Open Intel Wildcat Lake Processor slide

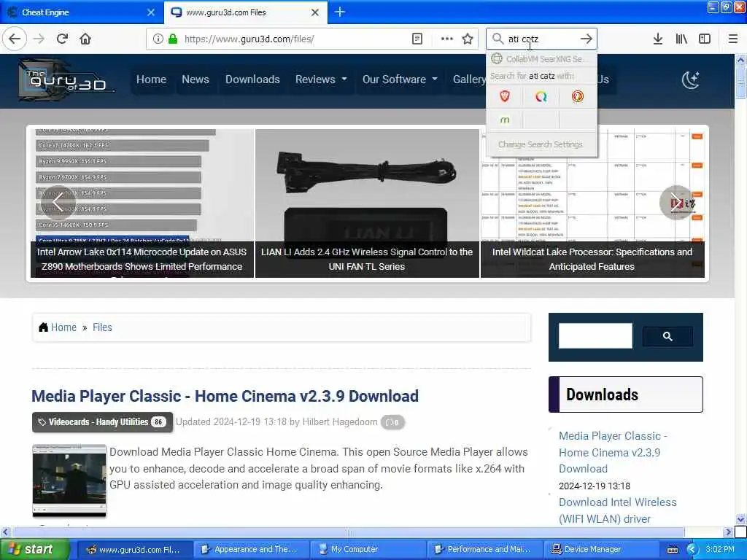click(x=592, y=203)
